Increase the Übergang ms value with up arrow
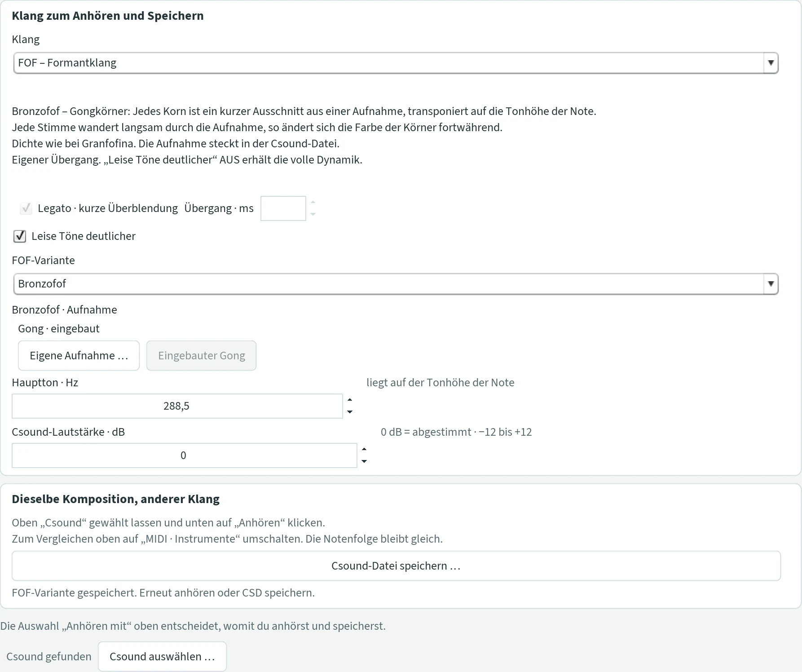The image size is (802, 672). [x=313, y=203]
